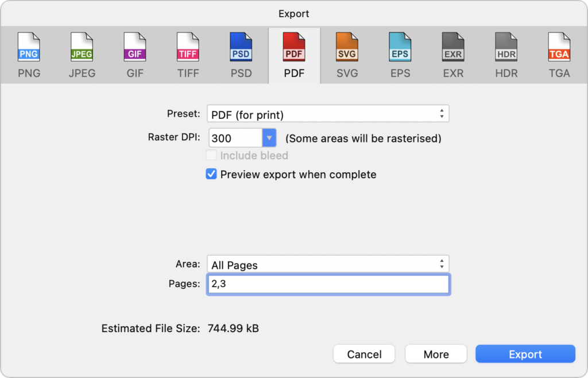The image size is (588, 378).
Task: Choose the SVG export icon
Action: pyautogui.click(x=347, y=55)
